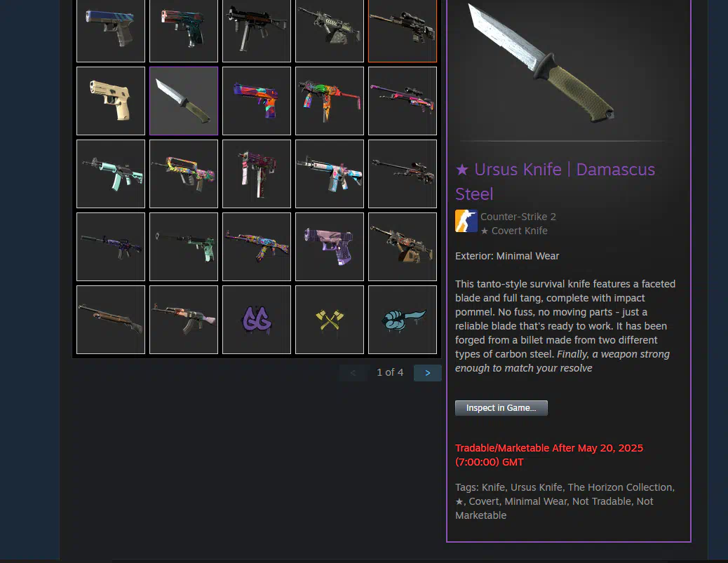Viewport: 728px width, 563px height.
Task: Choose the pink sniper rifle item
Action: point(402,101)
